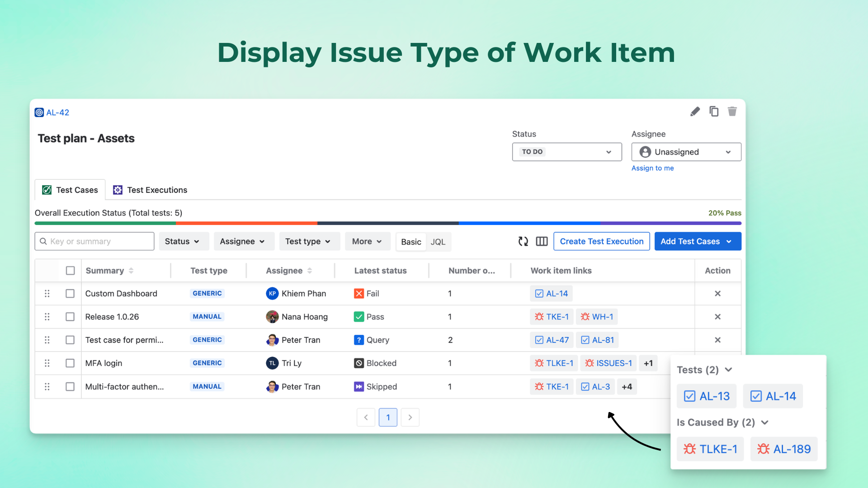Expand the Tests (2) section in popup
Screen dimensions: 868x488
(x=728, y=370)
